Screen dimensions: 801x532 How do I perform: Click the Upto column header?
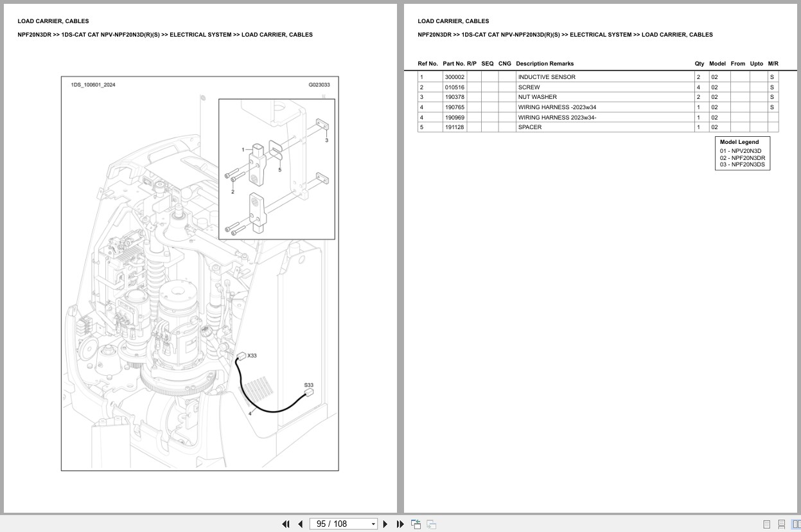tap(757, 64)
